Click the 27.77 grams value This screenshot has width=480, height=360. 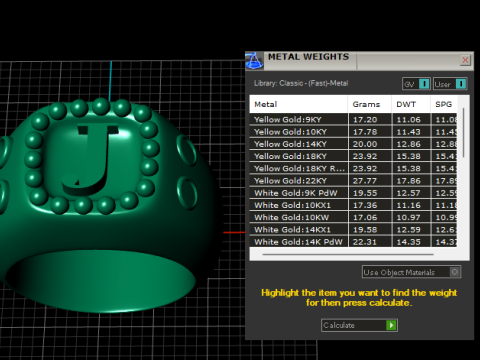[x=365, y=181]
